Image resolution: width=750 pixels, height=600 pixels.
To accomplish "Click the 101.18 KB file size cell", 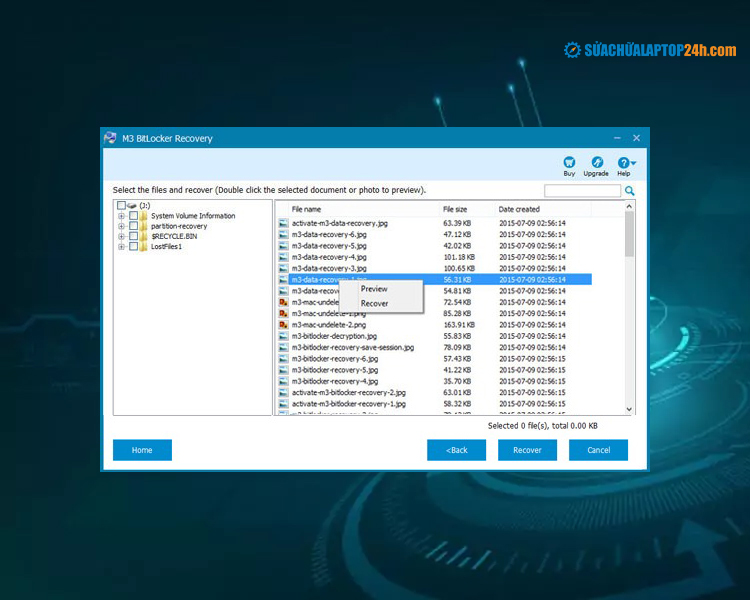I will 459,257.
